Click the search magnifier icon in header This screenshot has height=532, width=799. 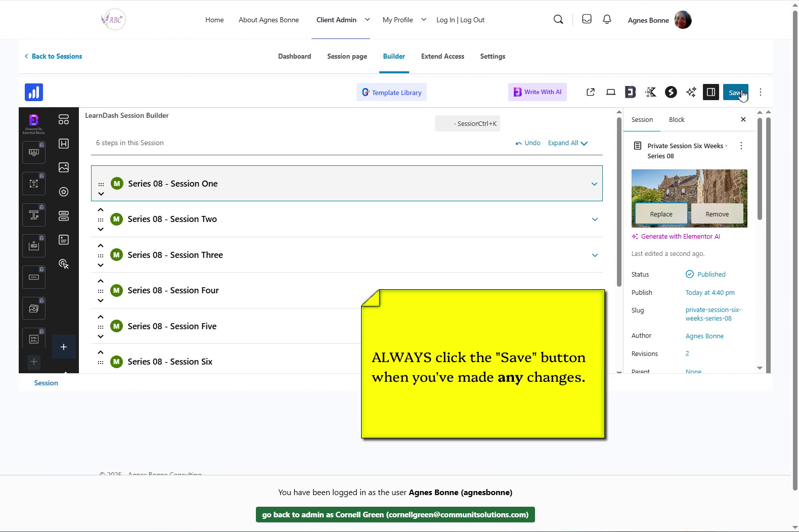tap(558, 20)
